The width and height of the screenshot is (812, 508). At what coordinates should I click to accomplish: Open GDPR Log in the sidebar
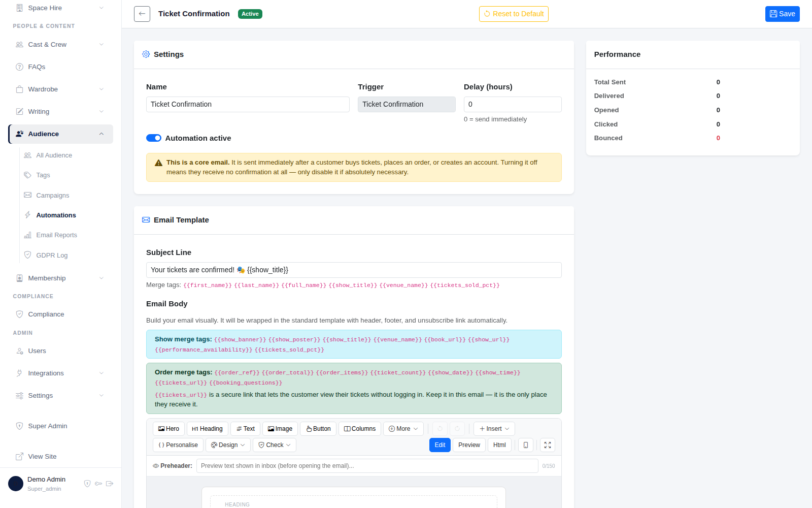(52, 256)
